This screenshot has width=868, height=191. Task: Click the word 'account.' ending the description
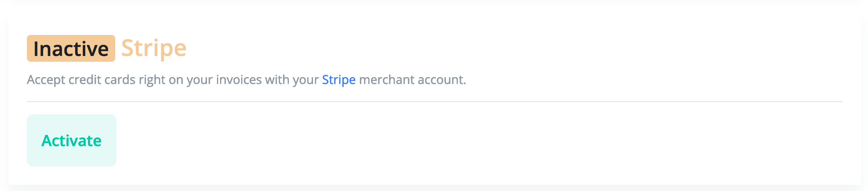[442, 80]
